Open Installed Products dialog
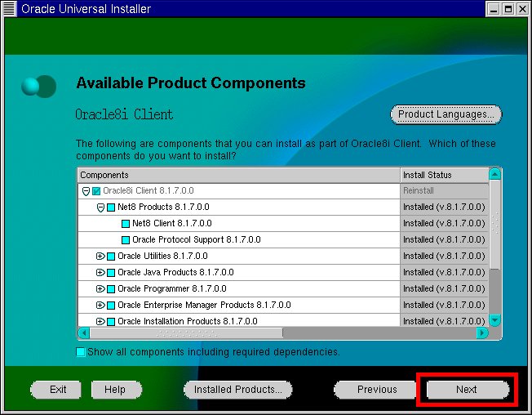Screen dimensions: 532x415 (237, 389)
